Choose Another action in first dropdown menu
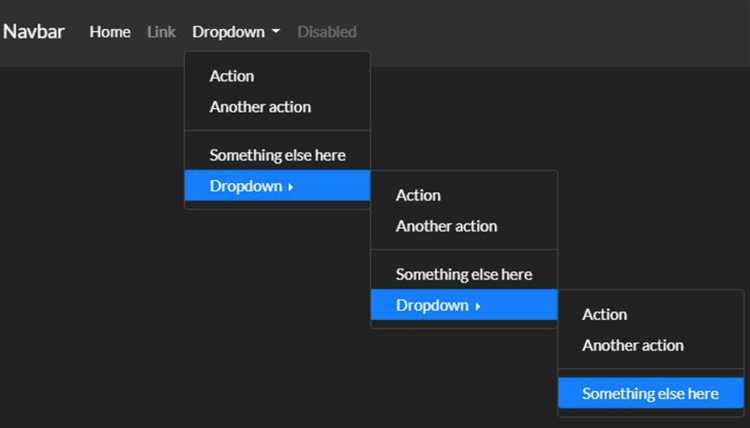The width and height of the screenshot is (750, 428). coord(277,107)
